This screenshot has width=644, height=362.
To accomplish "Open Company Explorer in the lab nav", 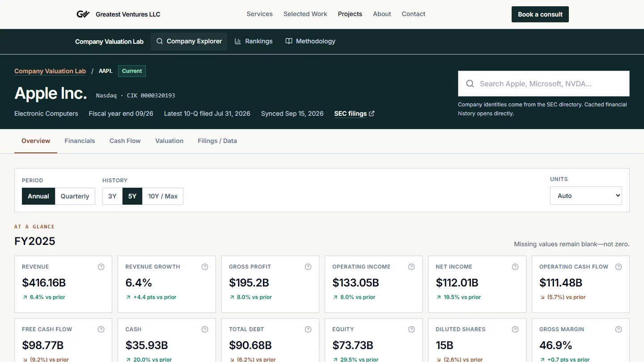I will (189, 41).
